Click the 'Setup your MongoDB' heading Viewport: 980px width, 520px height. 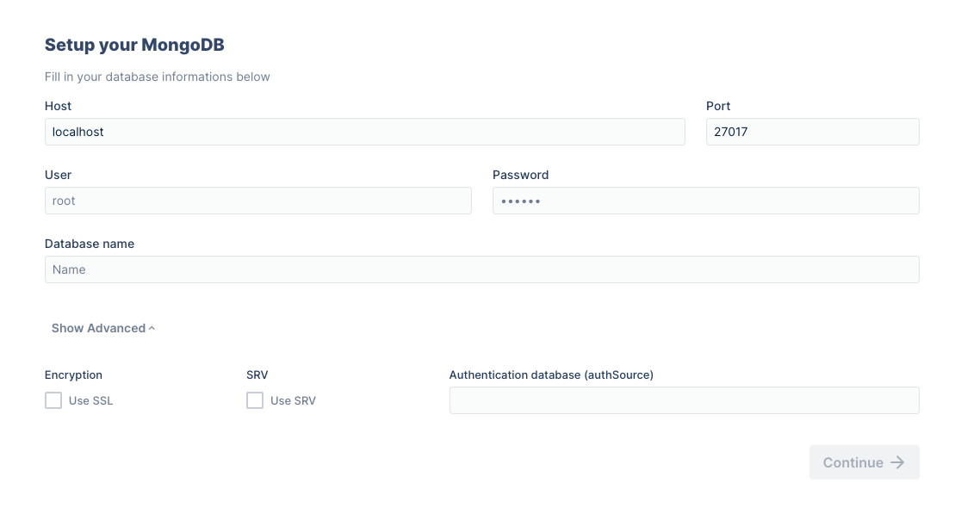pyautogui.click(x=134, y=45)
